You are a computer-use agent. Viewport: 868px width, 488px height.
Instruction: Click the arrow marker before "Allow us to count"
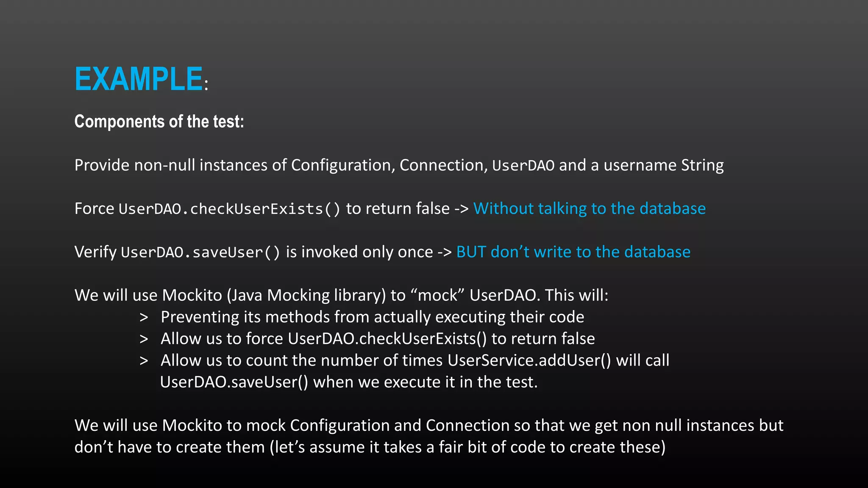click(144, 361)
